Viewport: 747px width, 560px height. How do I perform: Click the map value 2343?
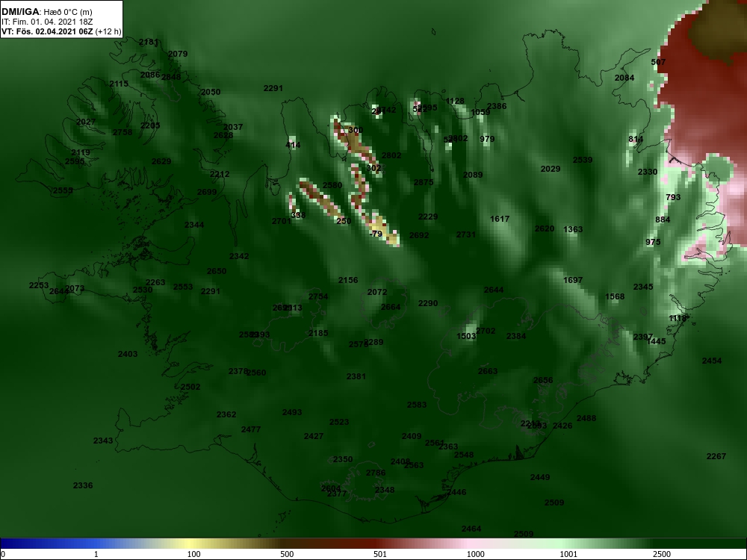103,441
